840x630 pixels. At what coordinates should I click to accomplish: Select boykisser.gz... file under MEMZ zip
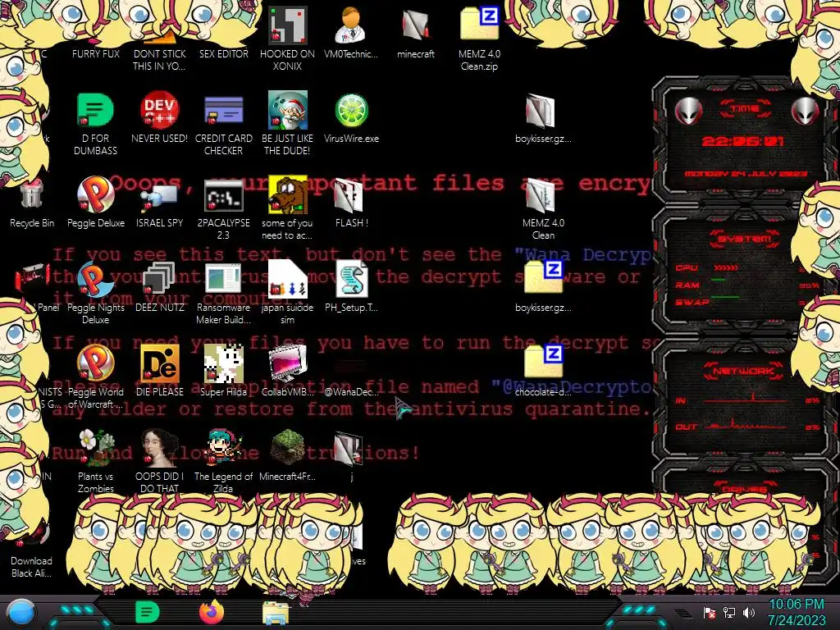[543, 116]
